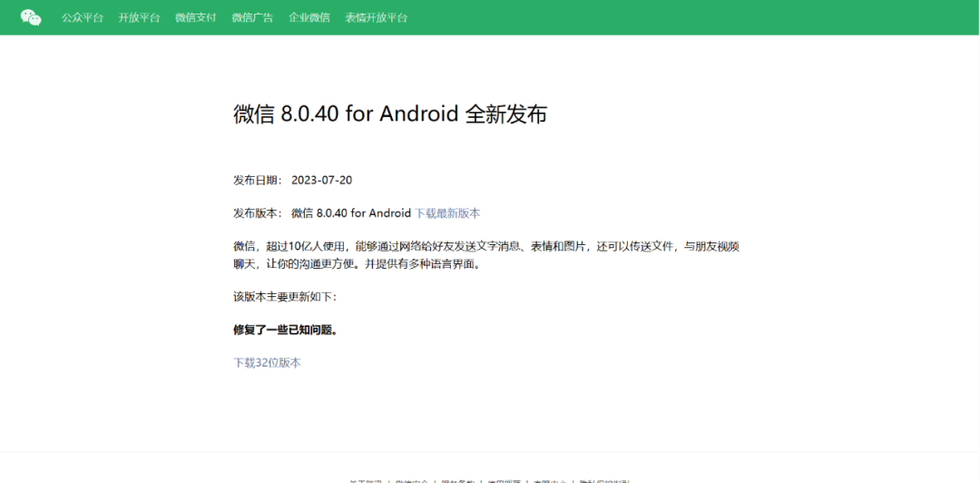The height and width of the screenshot is (483, 980).
Task: Click the paragraph starting 微信，超过10亿人使用
Action: pos(486,255)
